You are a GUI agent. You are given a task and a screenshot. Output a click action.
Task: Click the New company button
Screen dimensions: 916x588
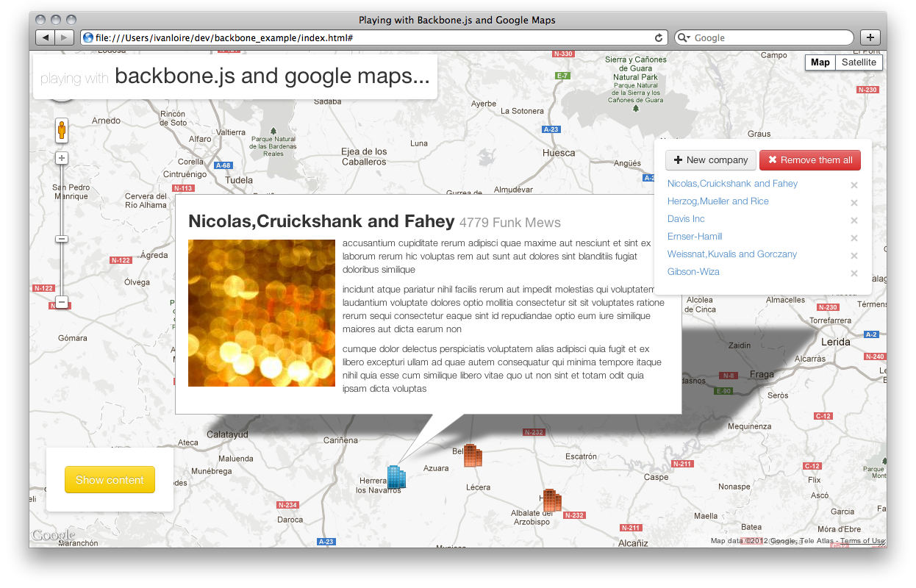(710, 160)
